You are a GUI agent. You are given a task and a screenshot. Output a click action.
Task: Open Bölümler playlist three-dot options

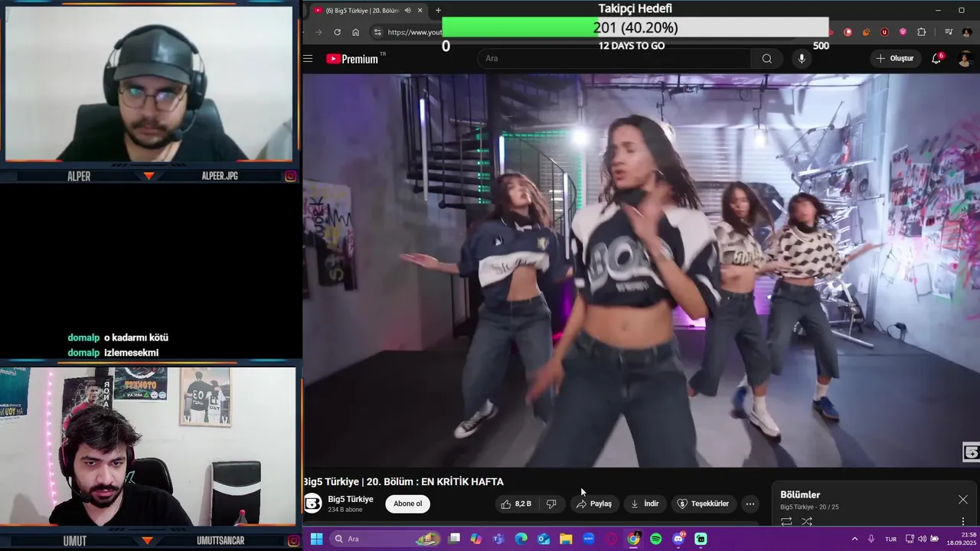click(963, 522)
